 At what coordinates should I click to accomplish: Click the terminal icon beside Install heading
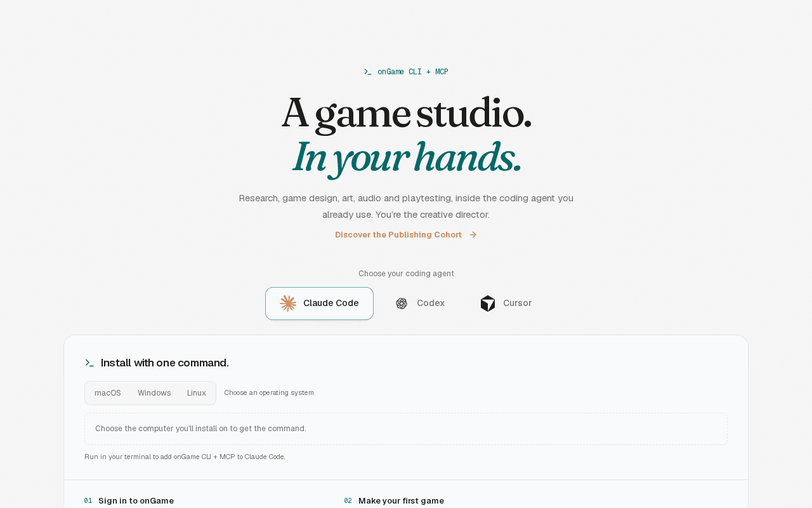tap(89, 363)
